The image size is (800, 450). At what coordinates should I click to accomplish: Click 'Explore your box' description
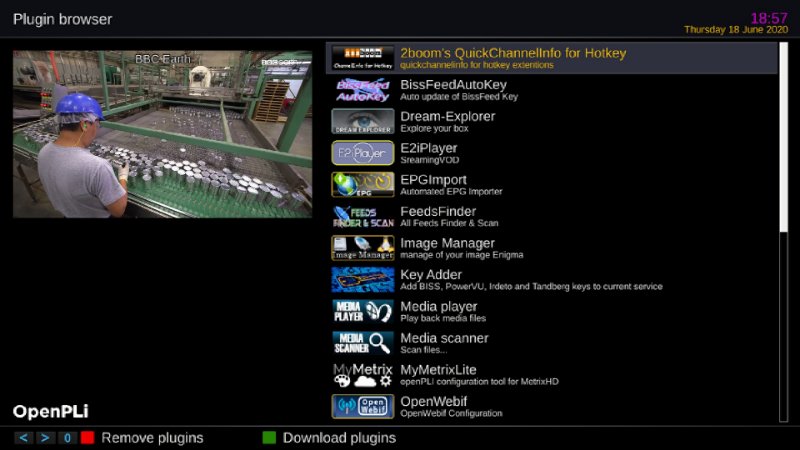(x=434, y=129)
